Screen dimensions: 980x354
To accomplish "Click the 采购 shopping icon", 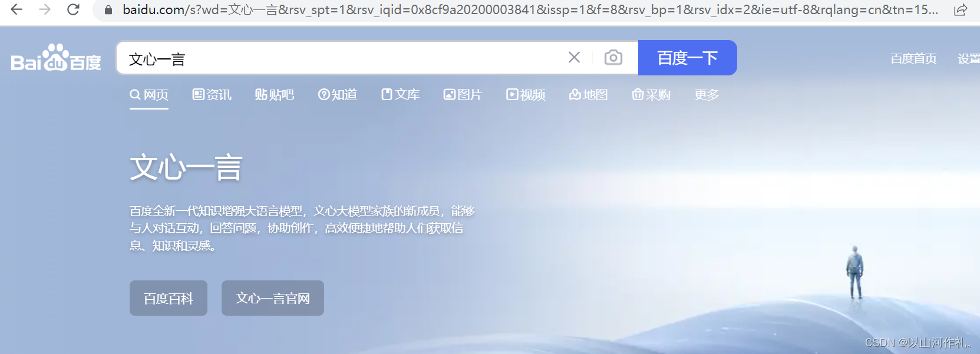I will (638, 94).
